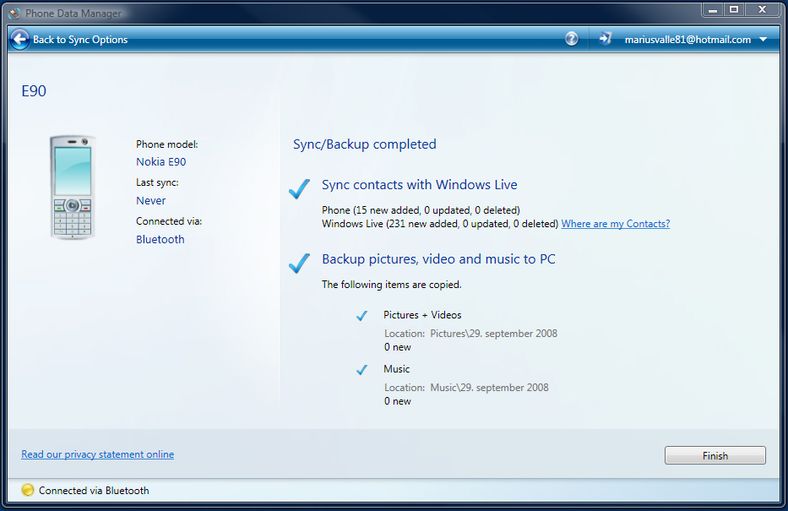
Task: Click Phone 15 new added line
Action: click(x=421, y=210)
